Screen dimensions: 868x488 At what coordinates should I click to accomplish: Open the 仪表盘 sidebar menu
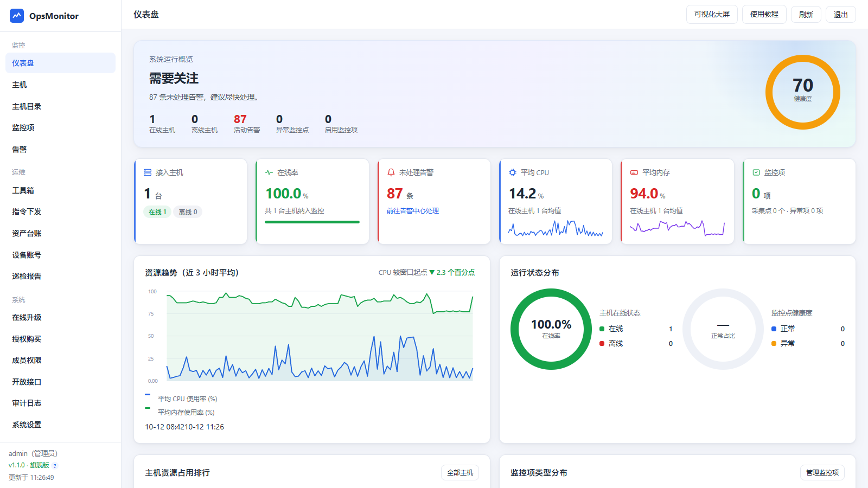coord(60,63)
